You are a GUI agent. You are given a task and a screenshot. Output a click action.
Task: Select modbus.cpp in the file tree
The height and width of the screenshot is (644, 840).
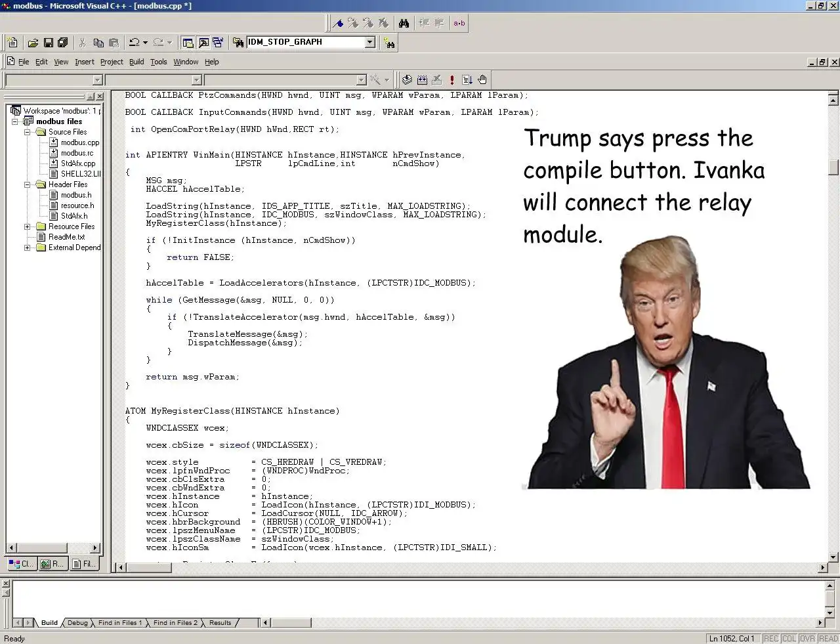79,142
